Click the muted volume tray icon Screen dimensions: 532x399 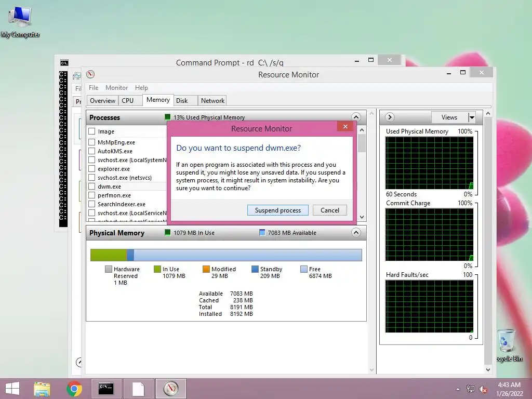click(x=483, y=389)
